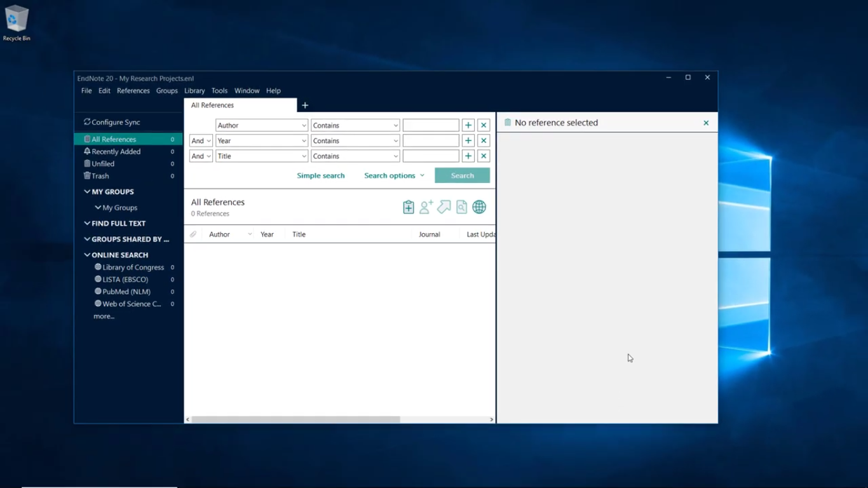Viewport: 868px width, 488px height.
Task: Remove the Title search row
Action: 484,156
